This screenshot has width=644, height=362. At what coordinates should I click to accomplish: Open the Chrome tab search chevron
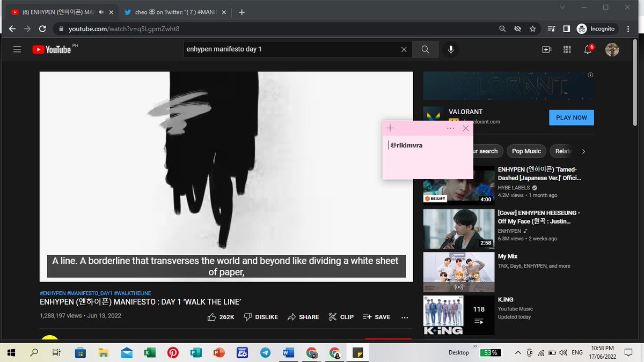click(562, 7)
